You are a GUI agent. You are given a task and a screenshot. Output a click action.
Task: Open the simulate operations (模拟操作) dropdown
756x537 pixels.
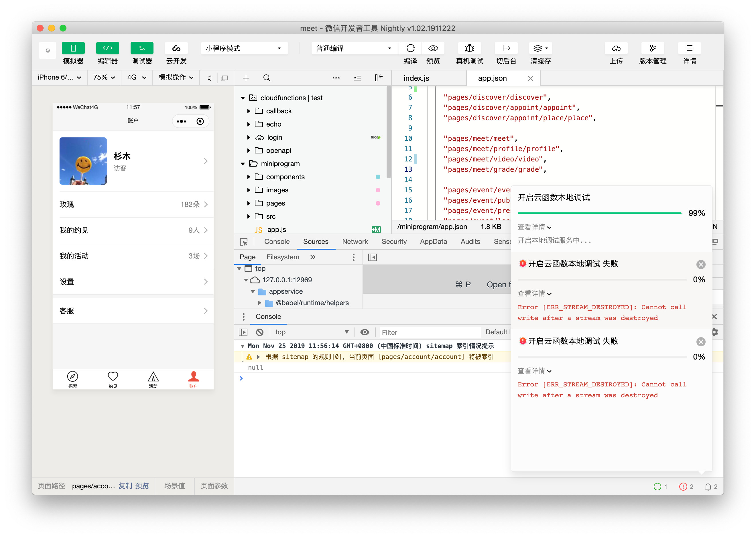tap(176, 77)
